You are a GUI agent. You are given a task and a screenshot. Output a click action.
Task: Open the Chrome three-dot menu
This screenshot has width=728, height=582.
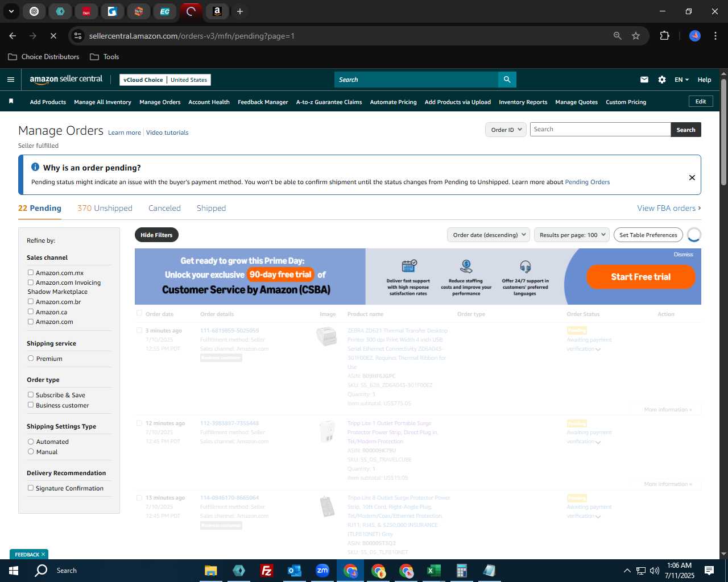click(714, 36)
